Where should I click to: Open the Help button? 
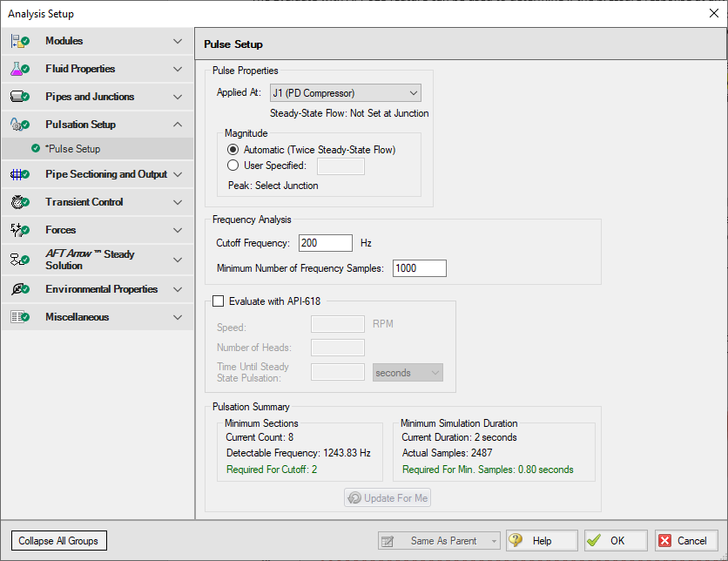542,541
